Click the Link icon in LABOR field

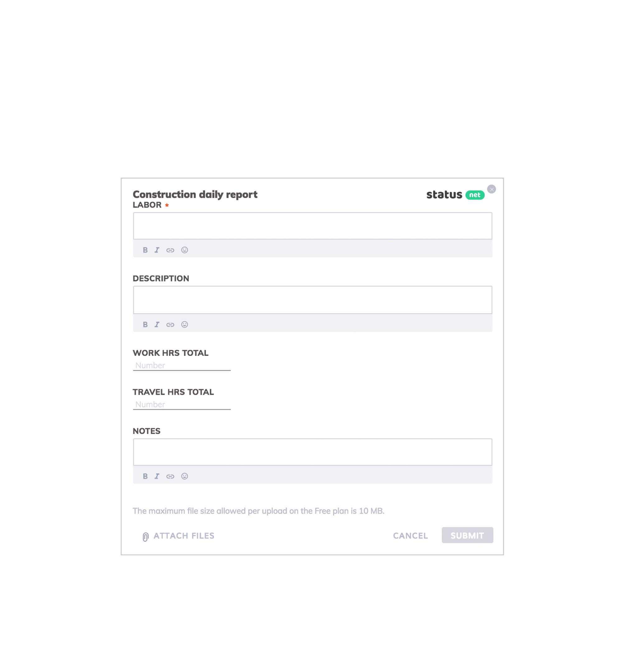click(170, 250)
